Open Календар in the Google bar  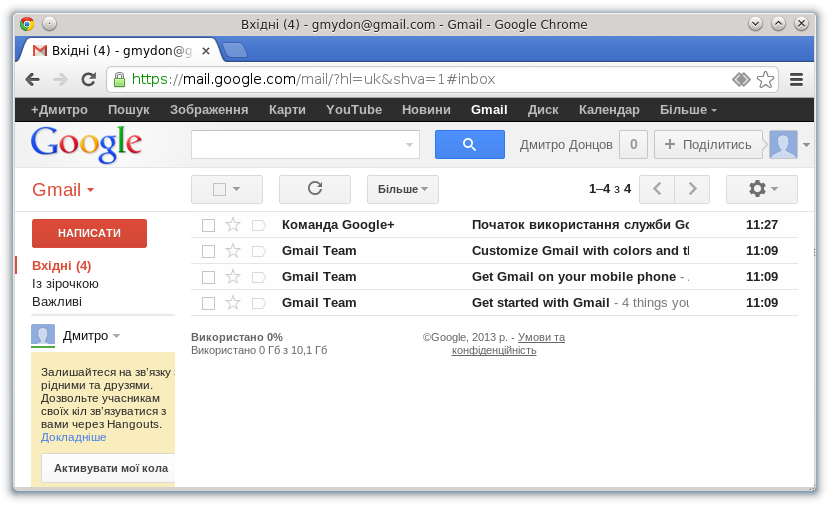click(609, 110)
